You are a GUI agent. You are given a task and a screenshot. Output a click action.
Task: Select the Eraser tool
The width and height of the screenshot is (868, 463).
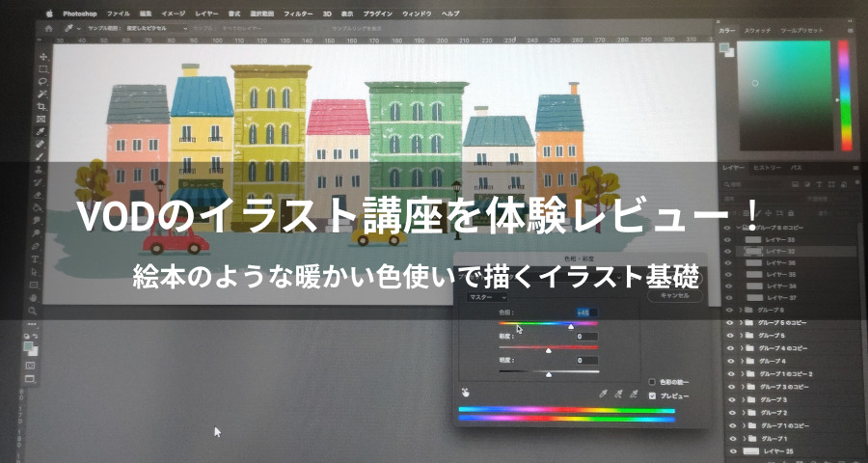(x=39, y=195)
